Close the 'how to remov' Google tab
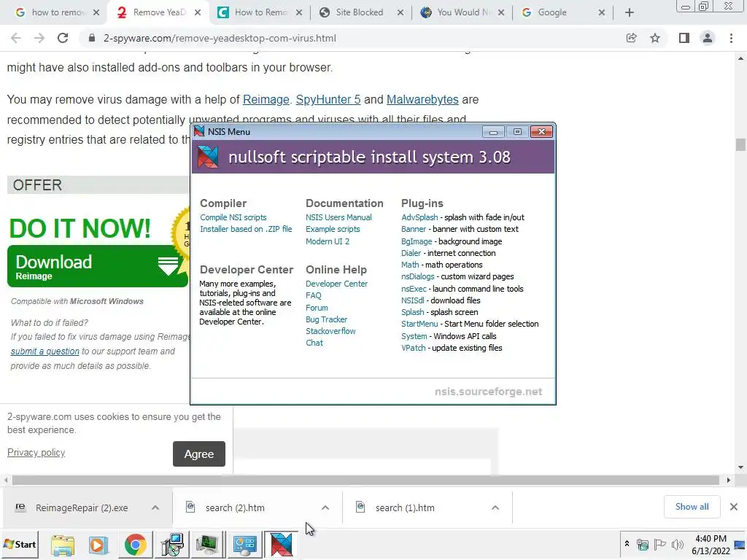Screen dimensions: 747x560 coord(96,12)
